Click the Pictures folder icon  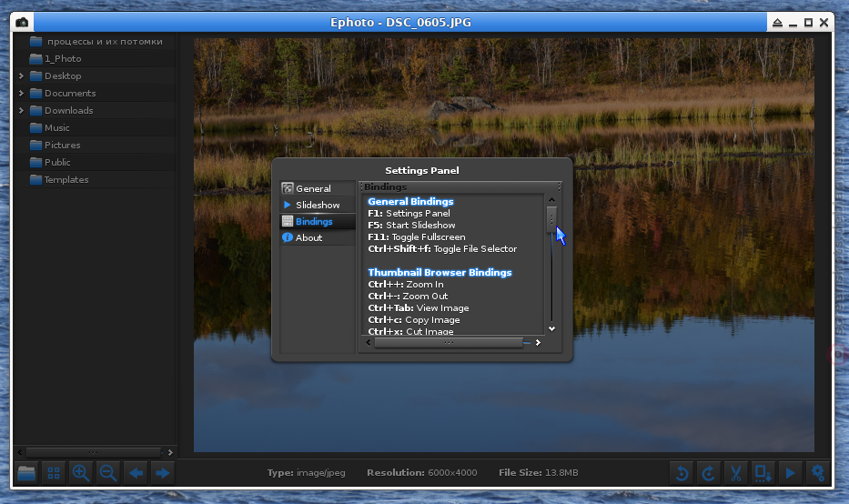(35, 145)
